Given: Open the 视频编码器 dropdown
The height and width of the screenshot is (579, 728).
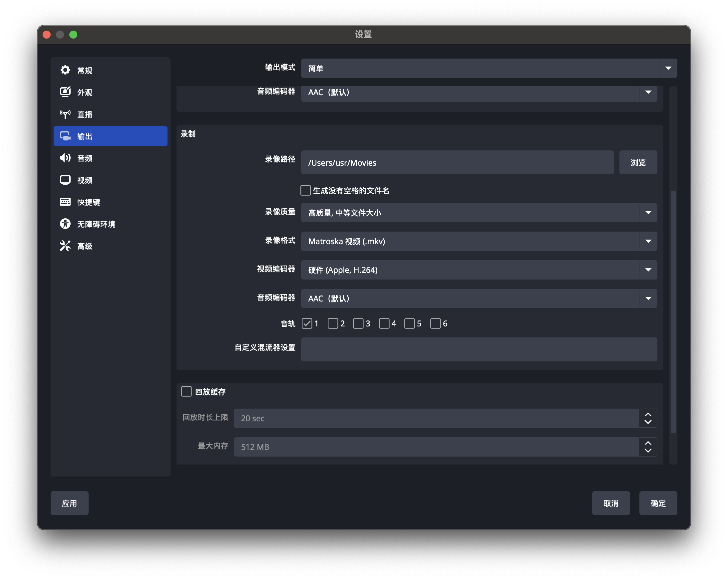Looking at the screenshot, I should click(479, 270).
